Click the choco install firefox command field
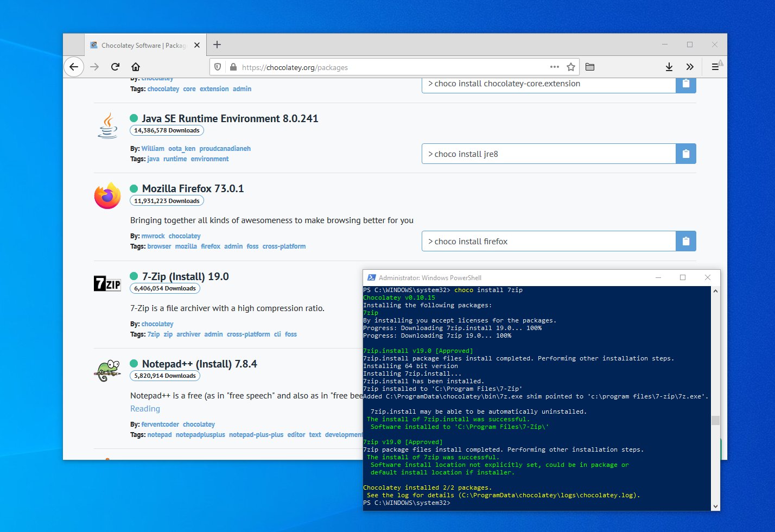 [549, 241]
